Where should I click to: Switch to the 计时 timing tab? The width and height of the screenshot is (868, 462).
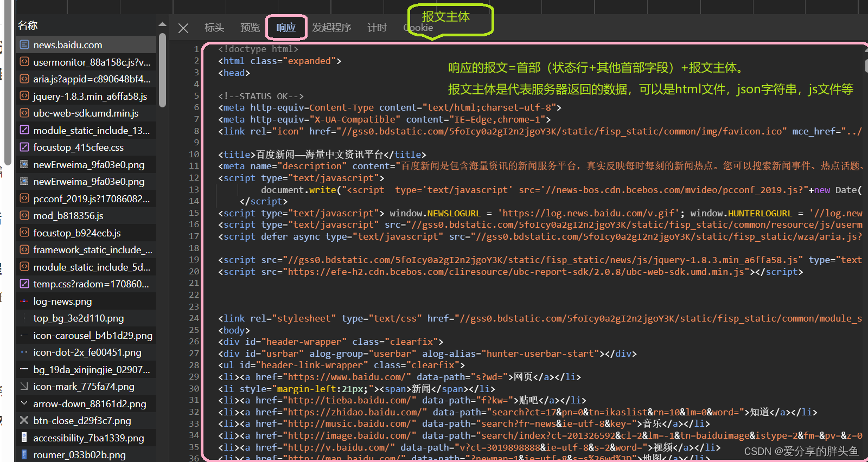tap(377, 28)
